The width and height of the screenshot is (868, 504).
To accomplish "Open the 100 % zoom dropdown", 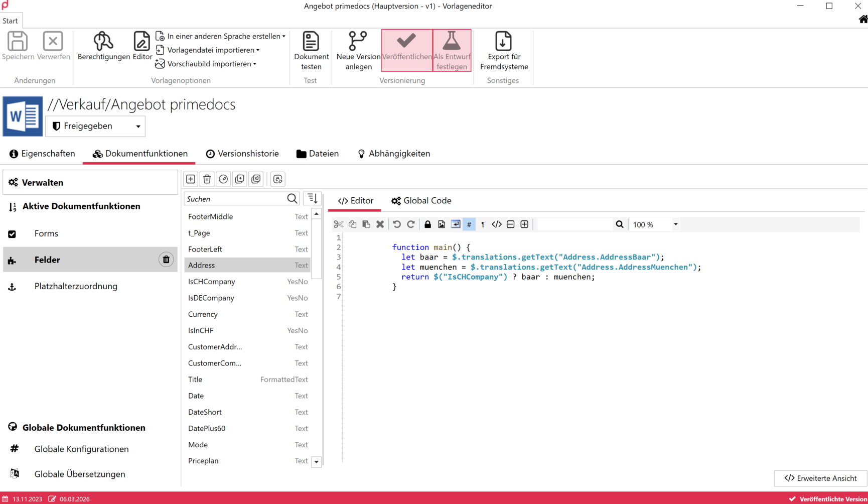I will 675,224.
